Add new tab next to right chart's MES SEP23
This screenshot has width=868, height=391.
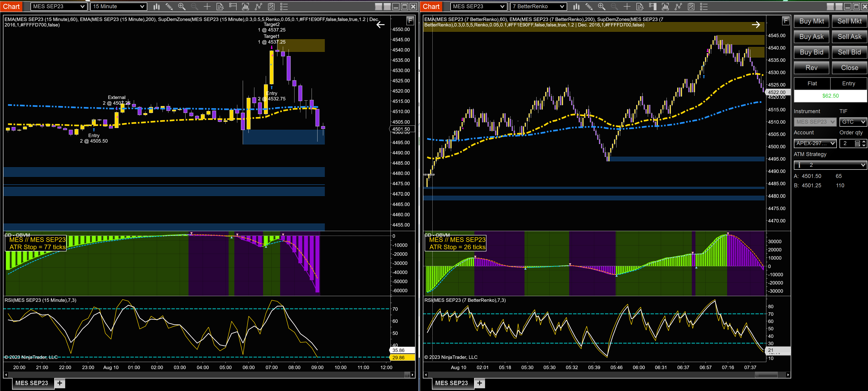click(x=480, y=383)
